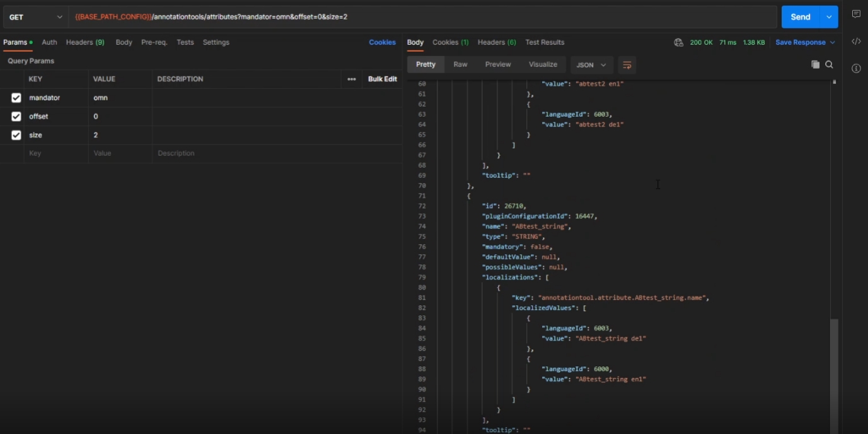868x434 pixels.
Task: Click the wrap lines icon in response toolbar
Action: pos(627,65)
